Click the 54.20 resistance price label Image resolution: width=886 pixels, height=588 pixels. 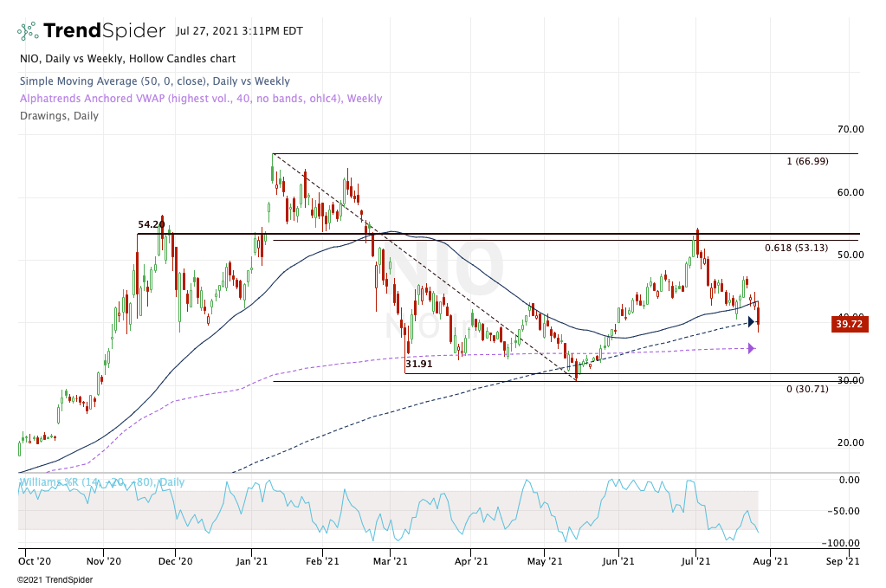tap(151, 225)
